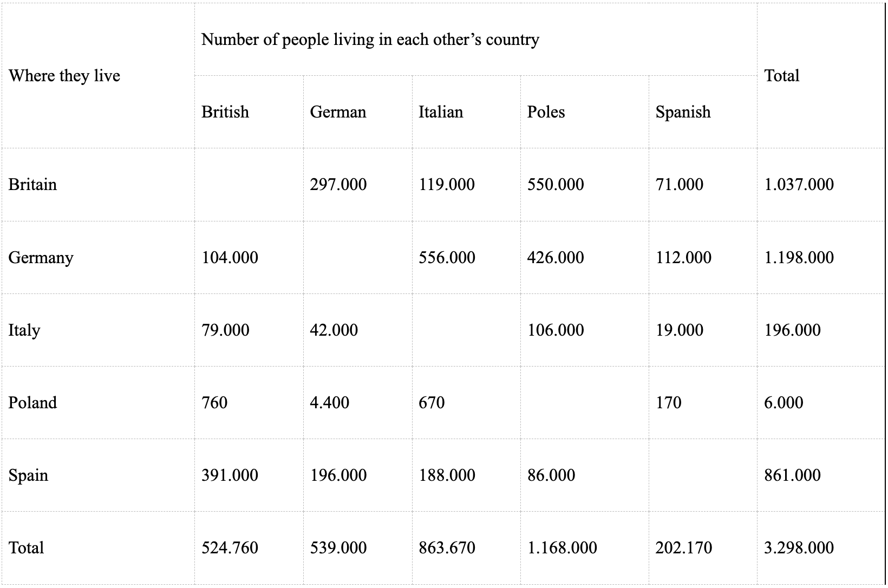Click the 19.000 Spanish in Italy cell
This screenshot has height=588, width=888.
coord(703,330)
